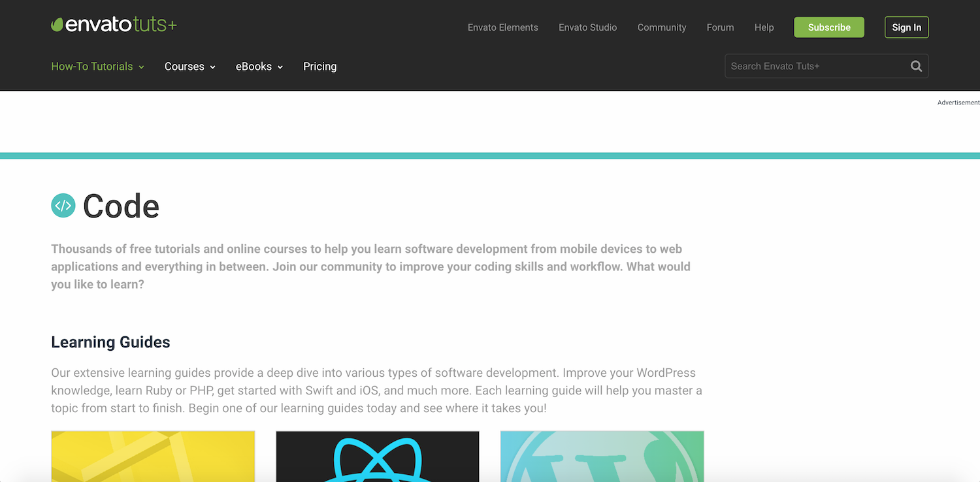Click the search magnifier icon

[916, 66]
